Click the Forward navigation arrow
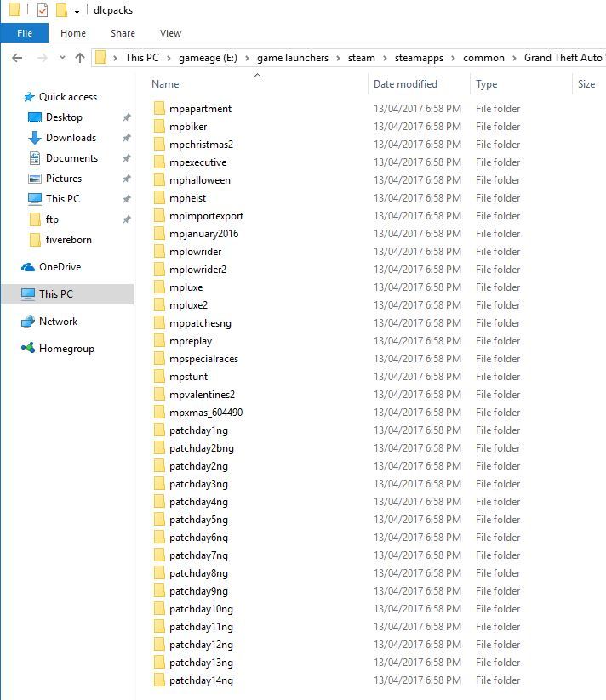The height and width of the screenshot is (700, 606). (x=42, y=58)
